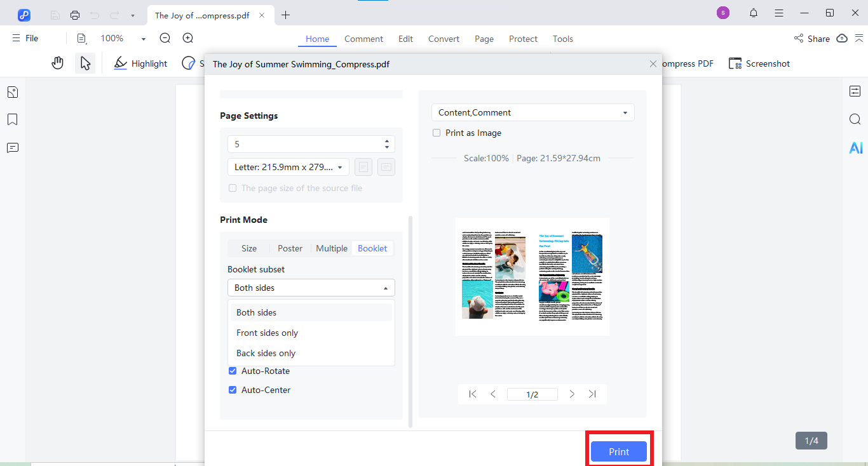Toggle 'The page size of the source file'

(233, 188)
